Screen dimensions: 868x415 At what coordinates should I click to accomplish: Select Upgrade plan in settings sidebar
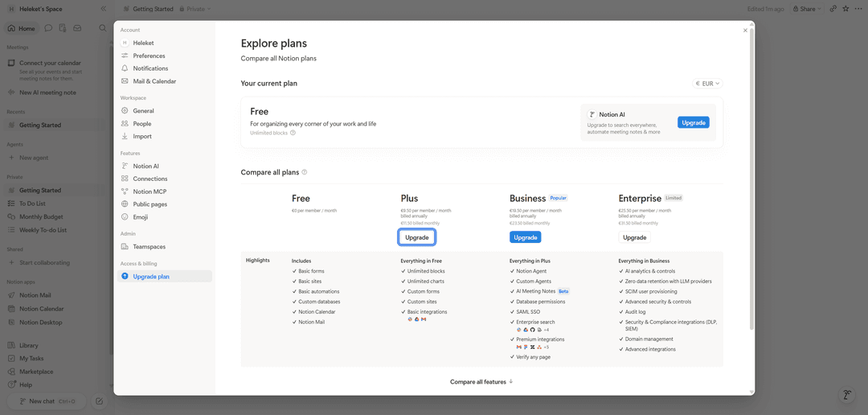[x=165, y=277]
